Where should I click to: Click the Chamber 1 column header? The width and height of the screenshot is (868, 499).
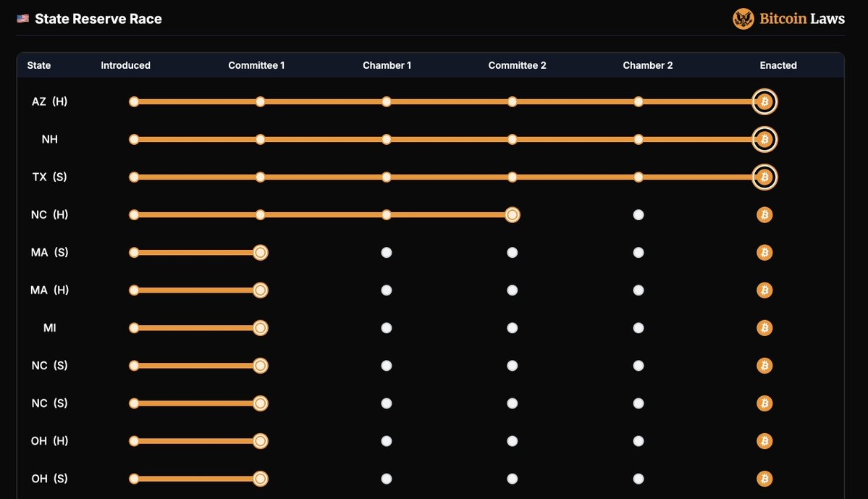387,65
